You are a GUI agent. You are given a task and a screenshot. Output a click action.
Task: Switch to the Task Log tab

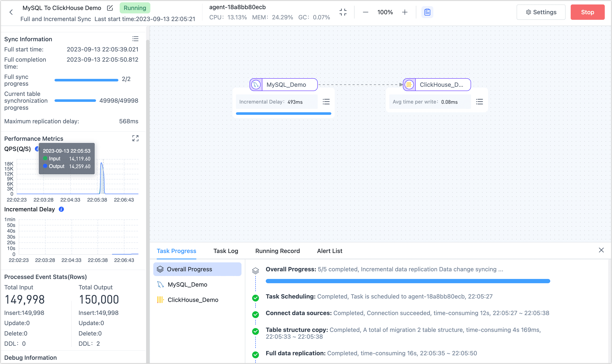[226, 251]
